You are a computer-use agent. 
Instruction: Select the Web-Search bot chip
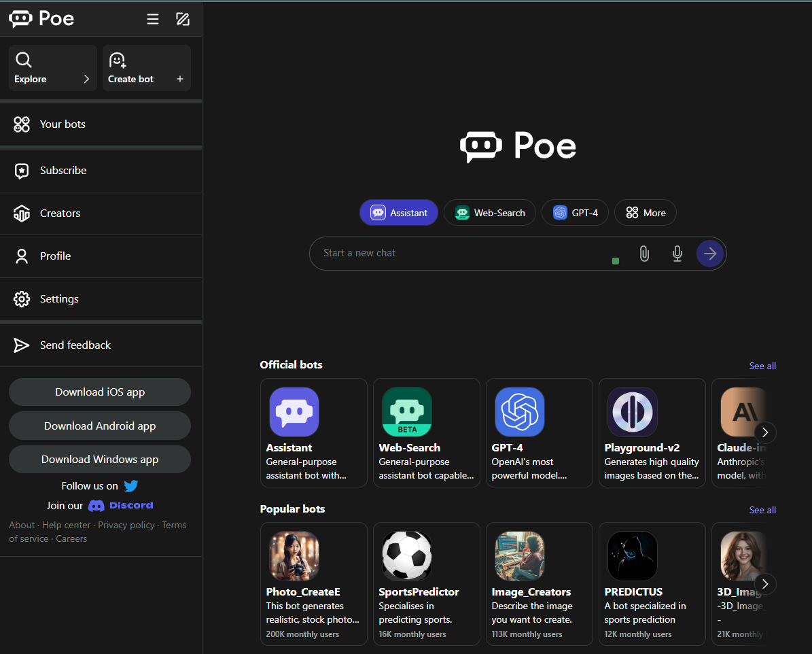490,213
